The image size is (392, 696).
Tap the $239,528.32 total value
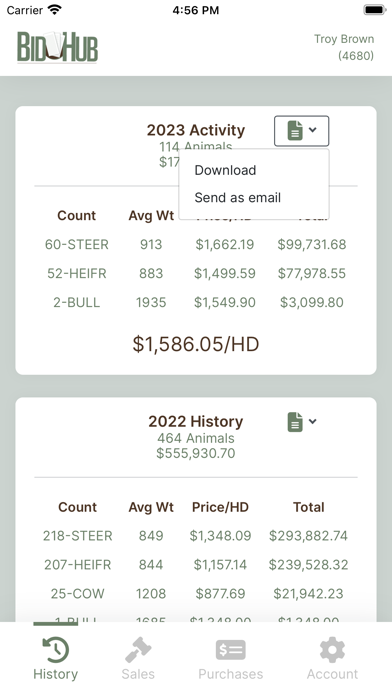pyautogui.click(x=309, y=565)
